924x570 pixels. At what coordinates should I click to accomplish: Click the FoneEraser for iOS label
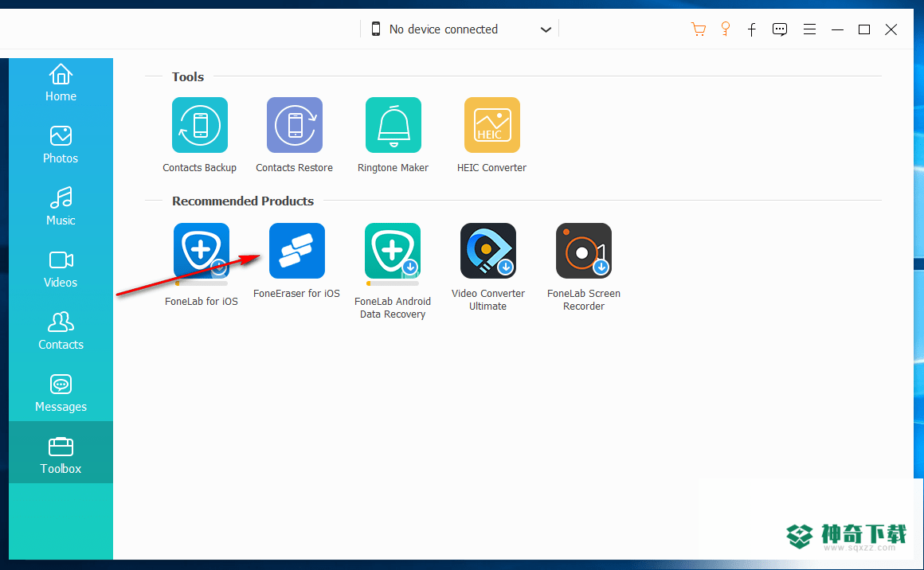(x=297, y=293)
